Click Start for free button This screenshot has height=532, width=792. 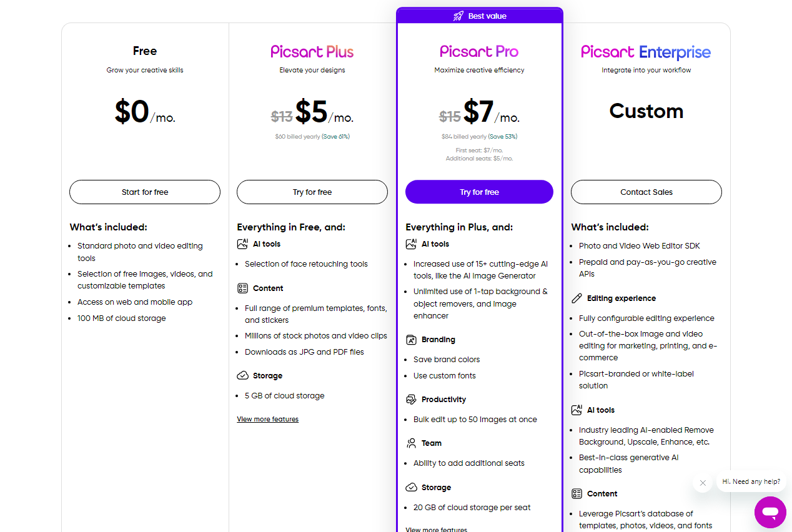(145, 192)
